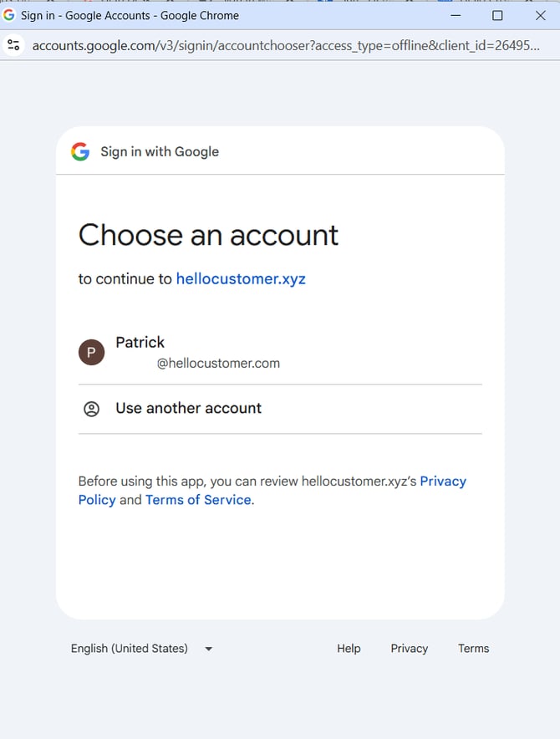Viewport: 560px width, 739px height.
Task: Click Help in the footer
Action: [349, 649]
